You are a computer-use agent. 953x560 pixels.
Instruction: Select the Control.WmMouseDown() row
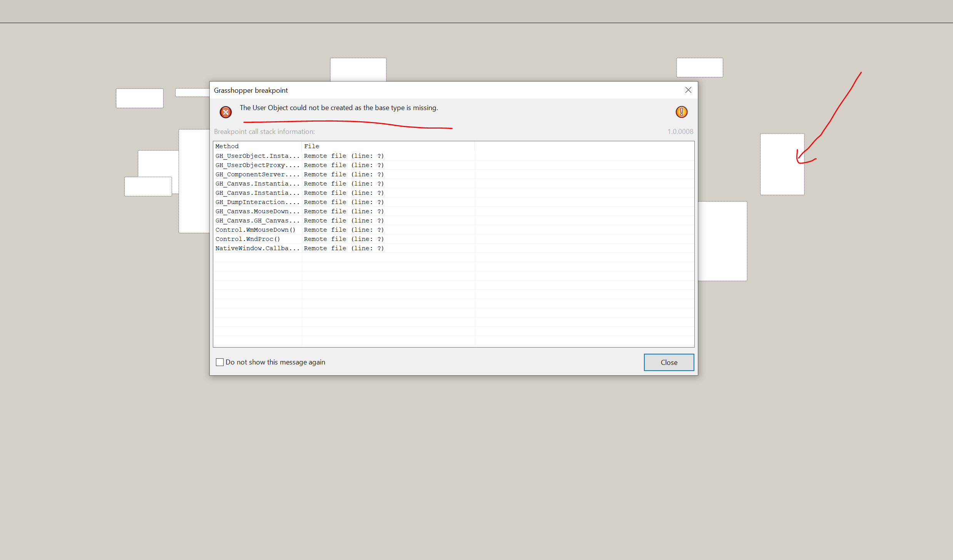(453, 230)
